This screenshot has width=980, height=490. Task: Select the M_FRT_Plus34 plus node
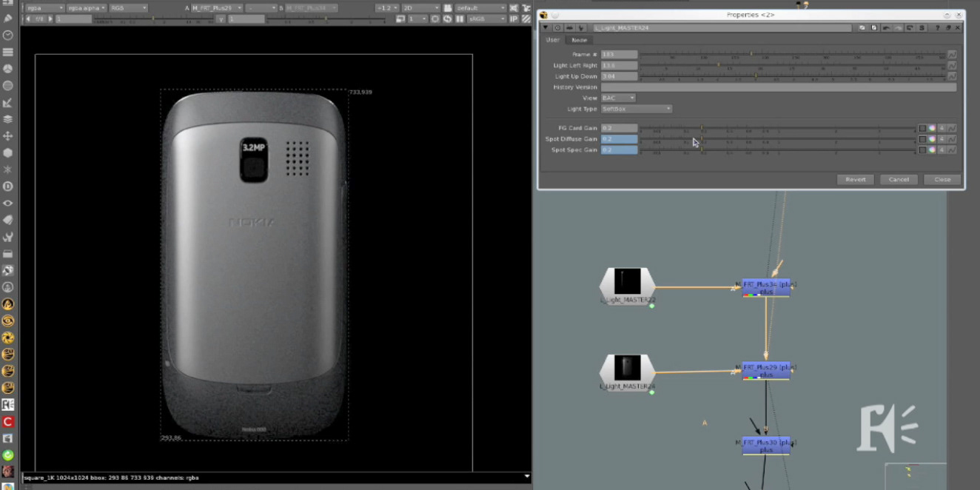(766, 288)
